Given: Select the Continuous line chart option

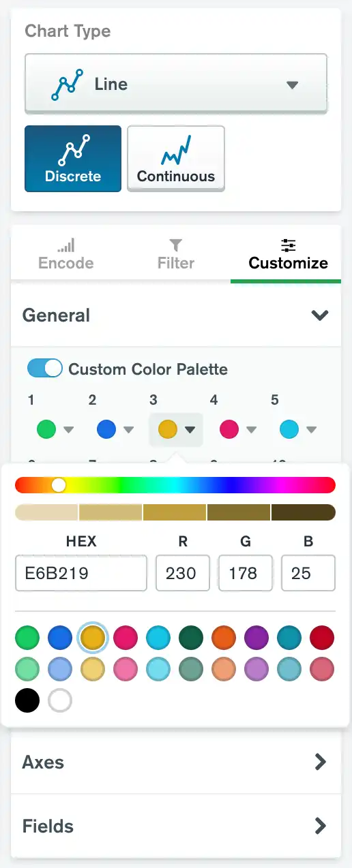Looking at the screenshot, I should [x=176, y=158].
